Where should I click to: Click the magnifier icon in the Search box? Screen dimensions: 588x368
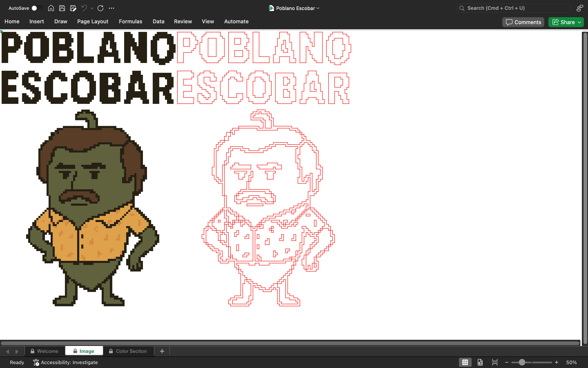pyautogui.click(x=462, y=8)
